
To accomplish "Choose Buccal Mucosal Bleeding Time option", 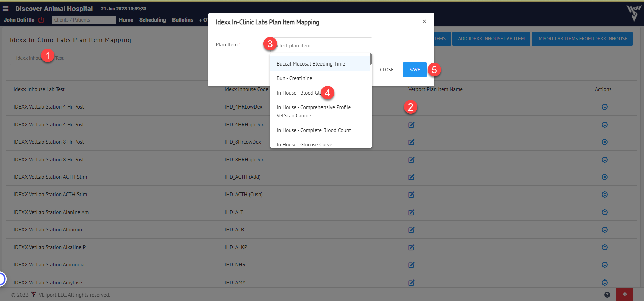I will tap(320, 64).
